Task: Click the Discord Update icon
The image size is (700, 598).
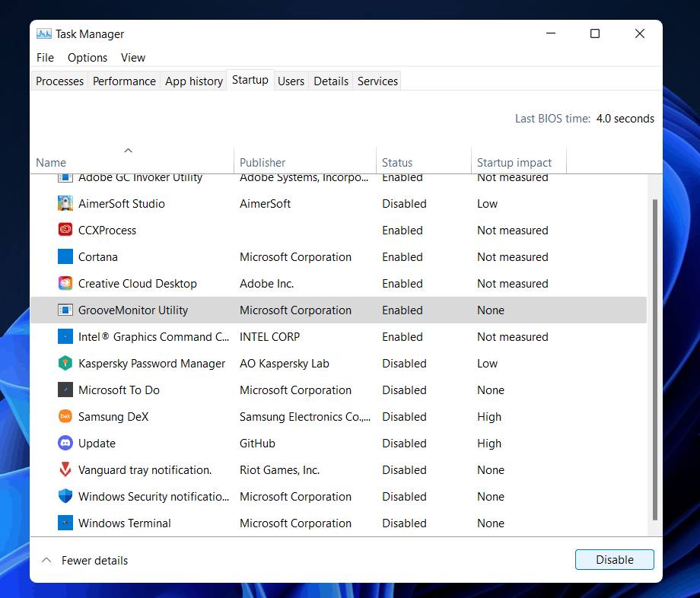Action: click(65, 444)
